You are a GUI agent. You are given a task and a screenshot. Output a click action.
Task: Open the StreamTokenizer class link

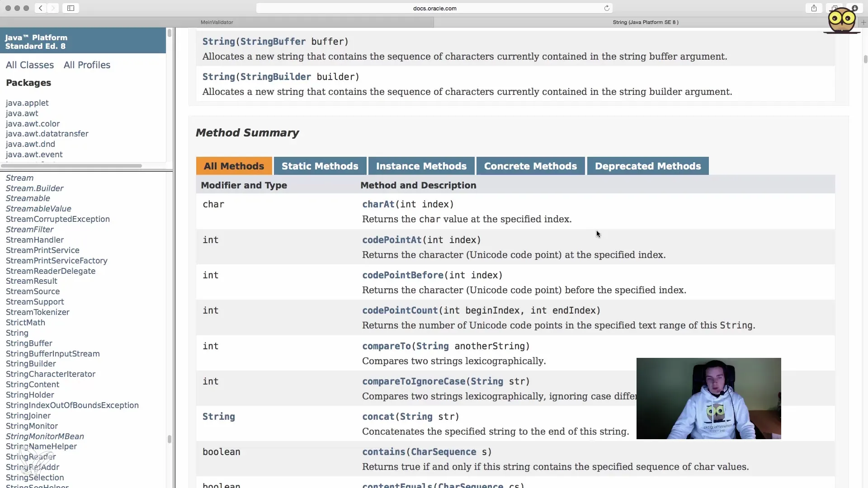click(38, 312)
